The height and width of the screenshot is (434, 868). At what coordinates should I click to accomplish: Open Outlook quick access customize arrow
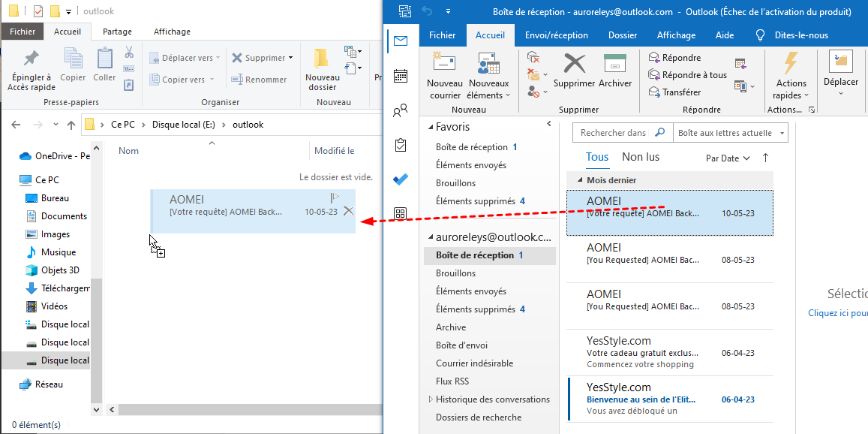pos(448,11)
